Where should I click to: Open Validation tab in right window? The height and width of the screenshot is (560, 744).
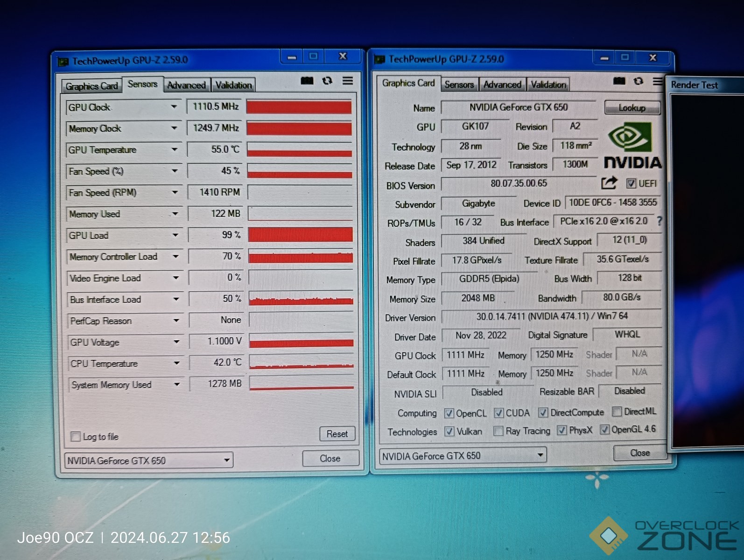coord(548,84)
